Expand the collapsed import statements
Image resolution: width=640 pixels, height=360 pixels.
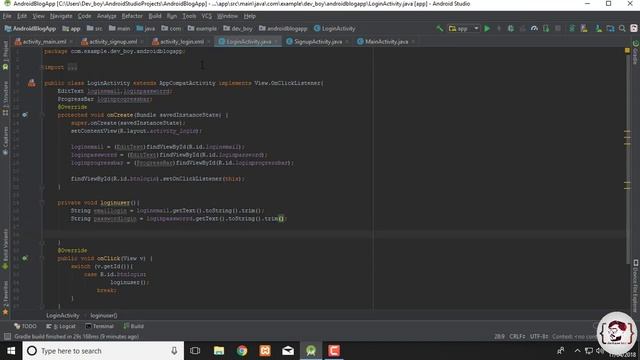click(72, 67)
